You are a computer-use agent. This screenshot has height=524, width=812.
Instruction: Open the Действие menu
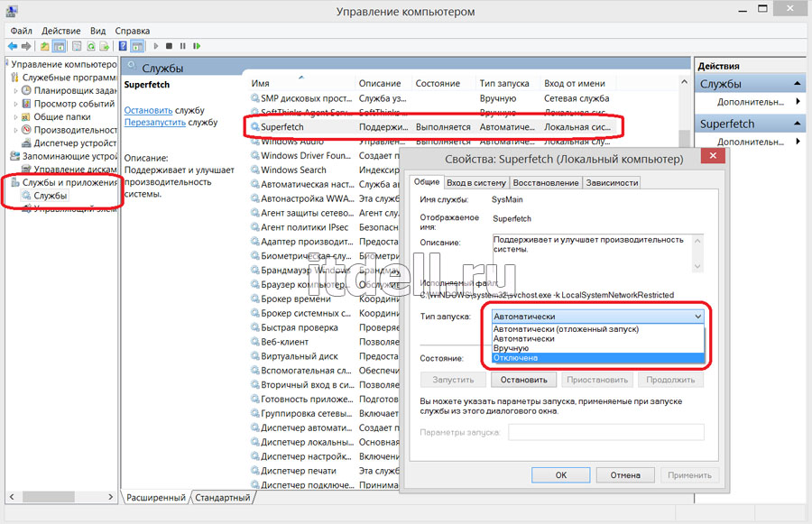(x=61, y=31)
